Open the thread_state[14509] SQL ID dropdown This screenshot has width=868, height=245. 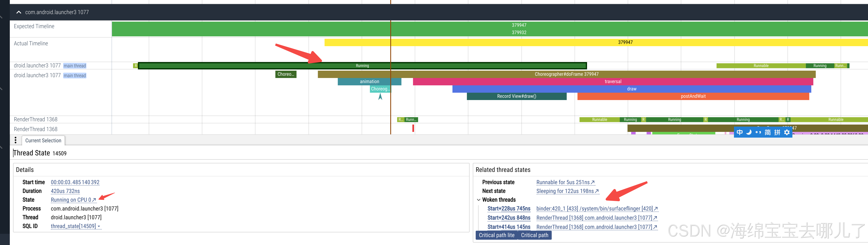(75, 226)
